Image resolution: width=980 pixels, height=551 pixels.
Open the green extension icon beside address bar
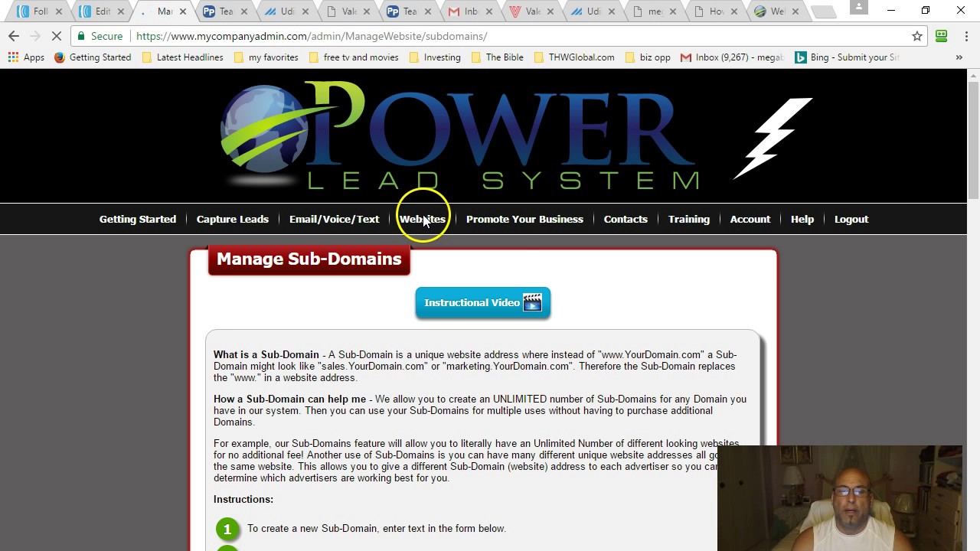pos(942,36)
